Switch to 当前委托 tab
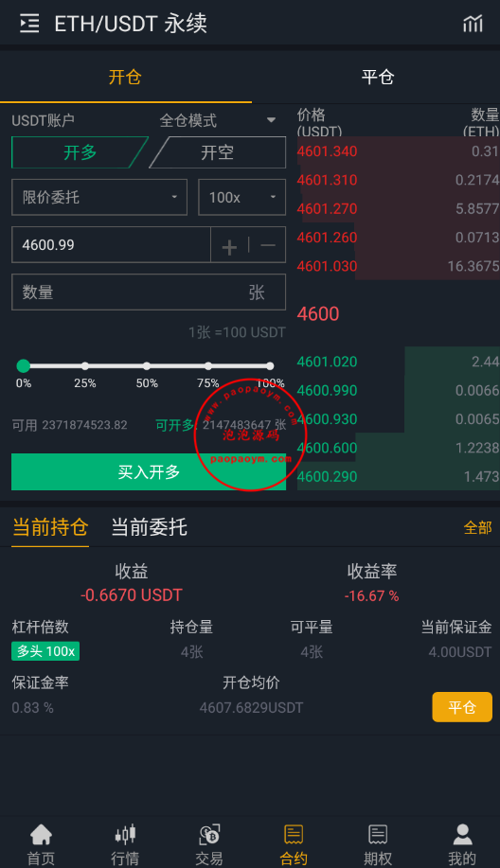The width and height of the screenshot is (500, 868). click(x=149, y=527)
